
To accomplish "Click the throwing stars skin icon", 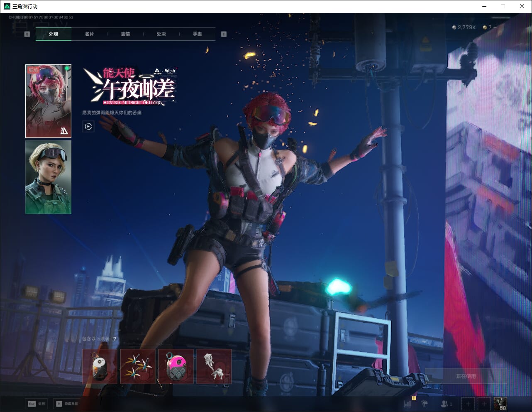I will [138, 366].
